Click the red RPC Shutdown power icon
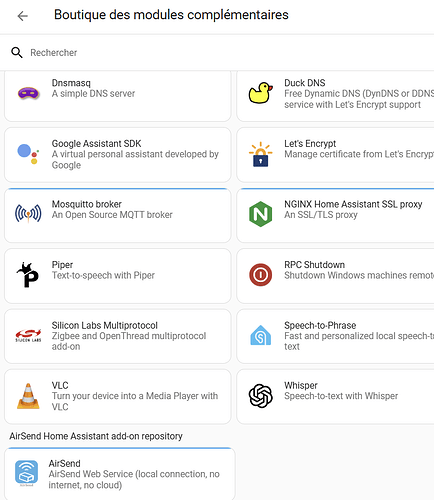Screen dimensions: 434x500 click(261, 275)
